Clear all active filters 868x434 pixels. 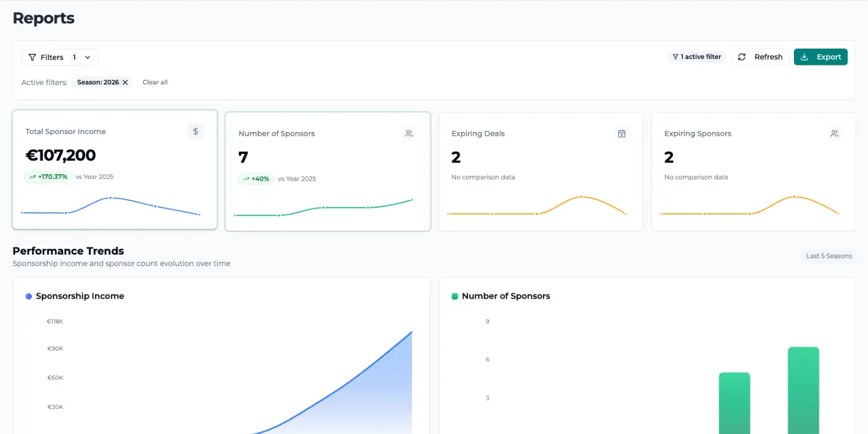[x=155, y=82]
